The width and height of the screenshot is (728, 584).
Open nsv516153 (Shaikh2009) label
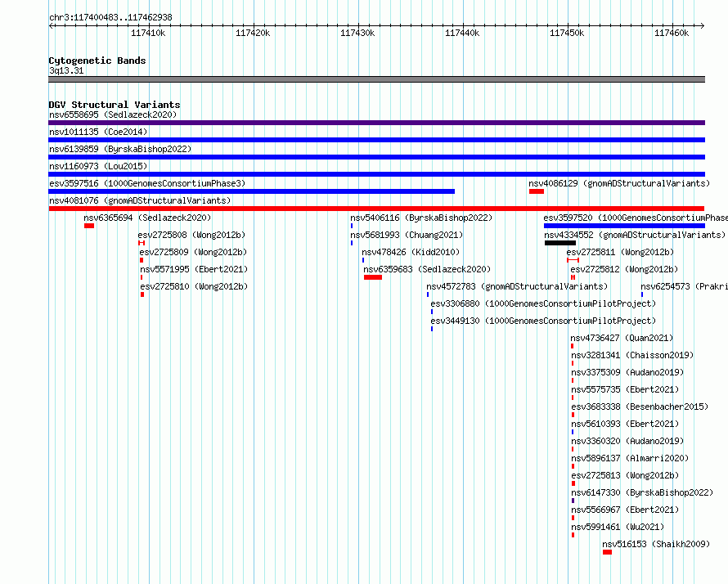[x=656, y=544]
